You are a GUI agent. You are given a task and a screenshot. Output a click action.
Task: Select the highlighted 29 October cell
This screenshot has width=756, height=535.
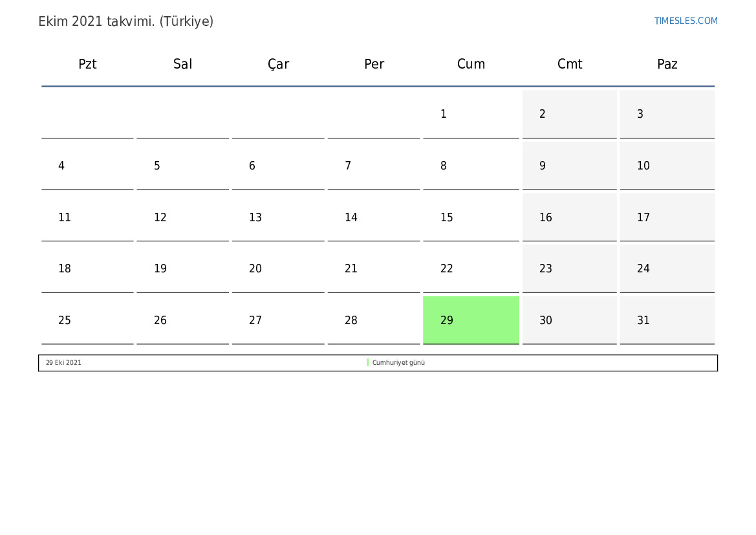471,320
